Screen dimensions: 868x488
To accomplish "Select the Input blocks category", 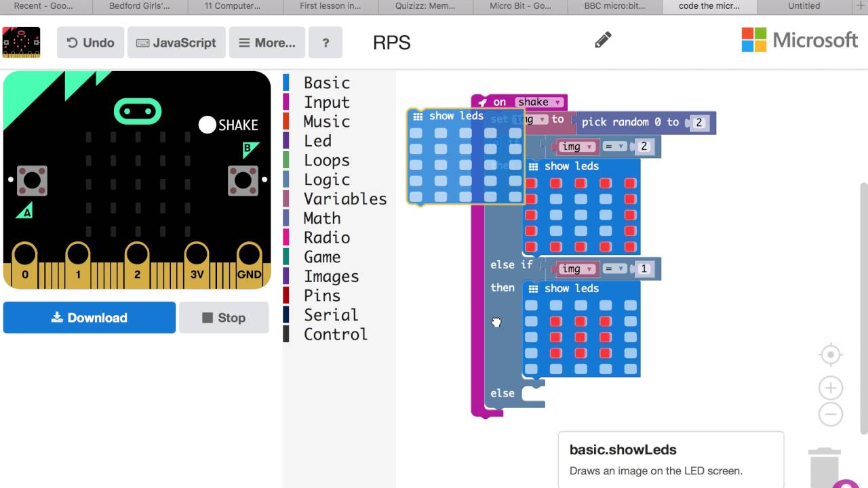I will click(x=326, y=102).
